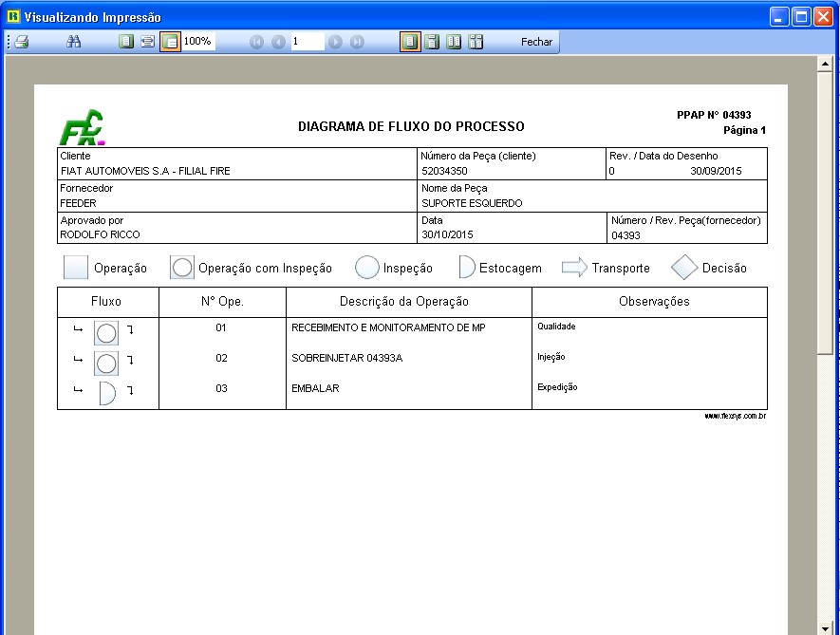Click the Transporte legend arrow symbol
840x635 pixels.
click(575, 267)
